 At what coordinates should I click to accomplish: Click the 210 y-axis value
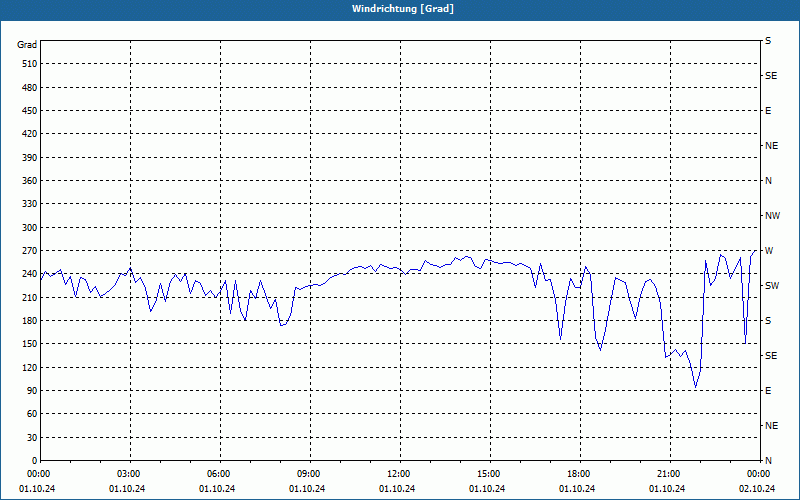(x=30, y=297)
